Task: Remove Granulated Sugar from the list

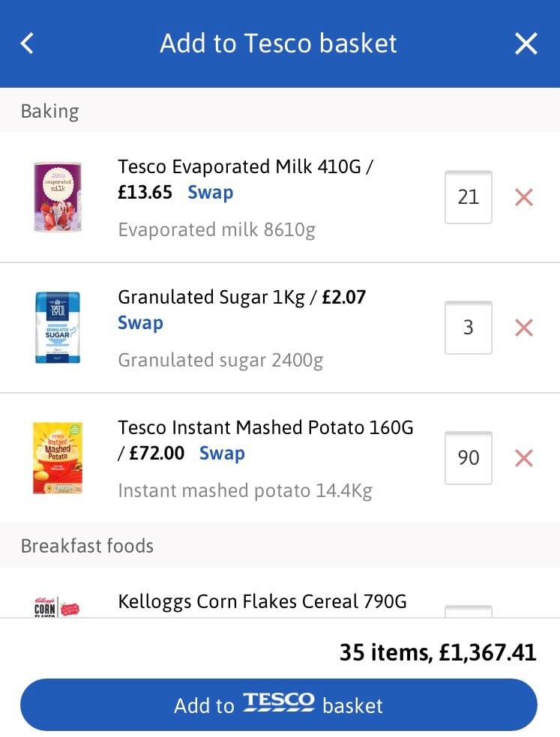Action: click(x=523, y=328)
